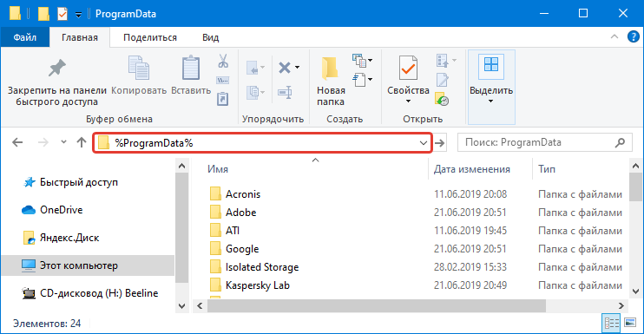
Task: Click the Вставить (Paste) clipboard icon
Action: click(191, 68)
